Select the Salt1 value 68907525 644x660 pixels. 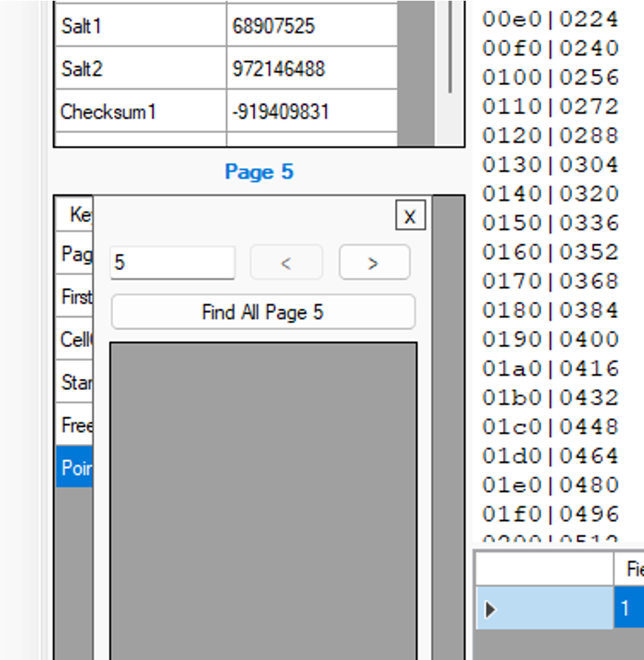(x=311, y=27)
